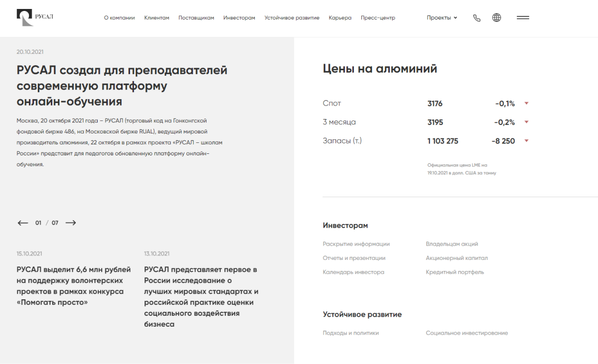Screen dimensions: 598x364
Task: Click the spot price value 3176
Action: [x=435, y=104]
